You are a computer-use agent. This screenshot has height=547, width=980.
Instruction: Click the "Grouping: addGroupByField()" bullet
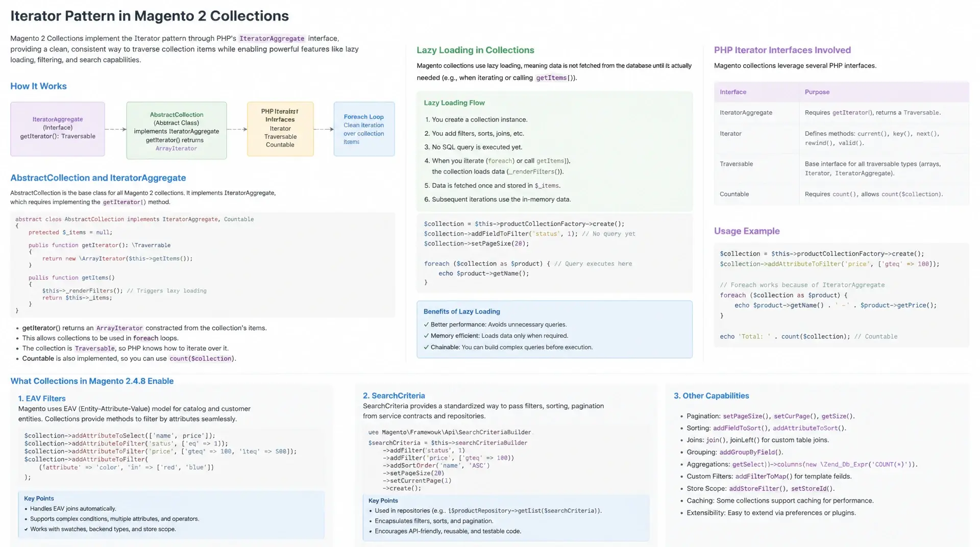[734, 452]
